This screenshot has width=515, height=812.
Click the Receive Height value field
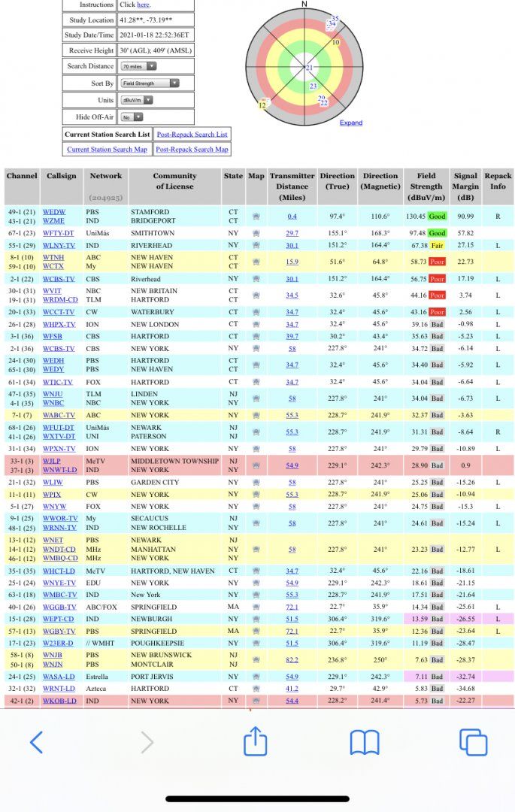[156, 50]
